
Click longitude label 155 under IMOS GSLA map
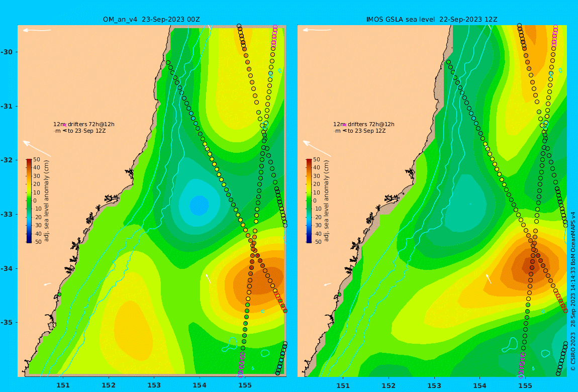point(525,385)
